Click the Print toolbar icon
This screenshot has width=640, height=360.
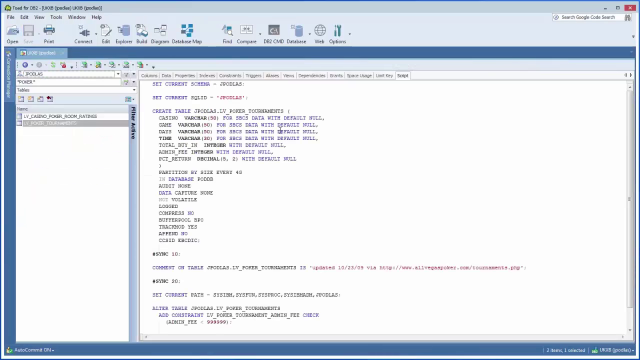49,34
